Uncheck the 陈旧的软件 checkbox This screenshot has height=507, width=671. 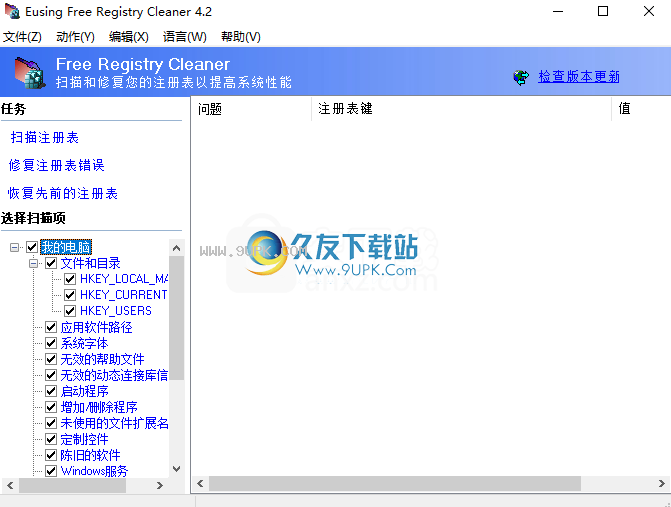[51, 454]
